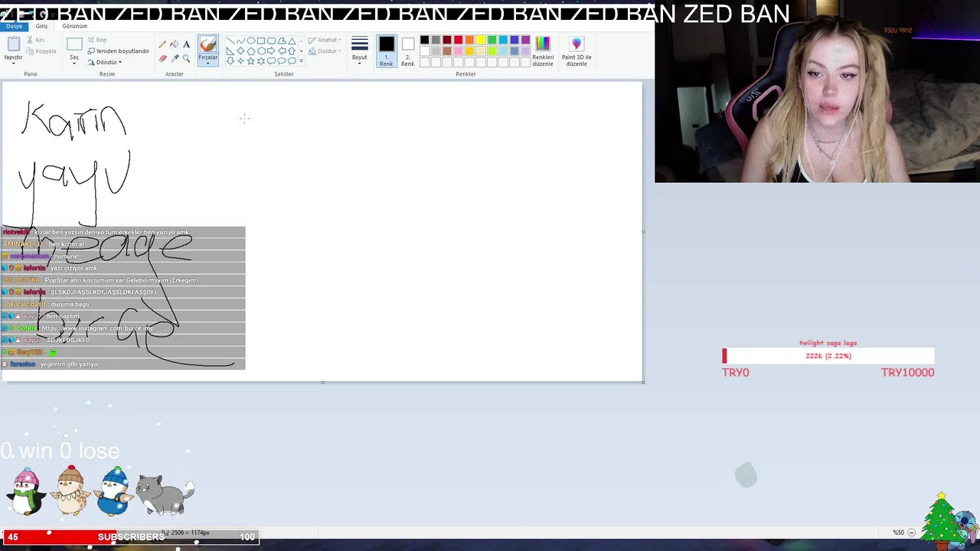980x551 pixels.
Task: Expand the shapes gallery more arrow
Action: pos(301,60)
